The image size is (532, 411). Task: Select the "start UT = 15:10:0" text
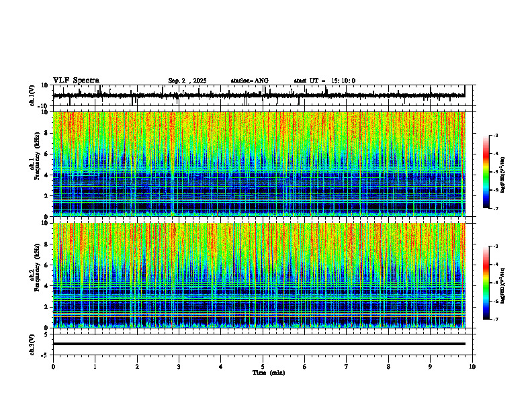point(324,81)
